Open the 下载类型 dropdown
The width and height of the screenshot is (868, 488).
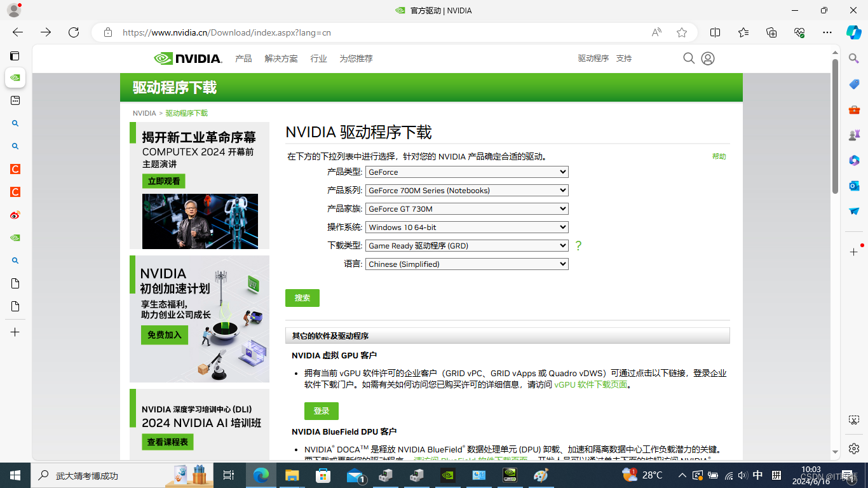[x=467, y=246]
